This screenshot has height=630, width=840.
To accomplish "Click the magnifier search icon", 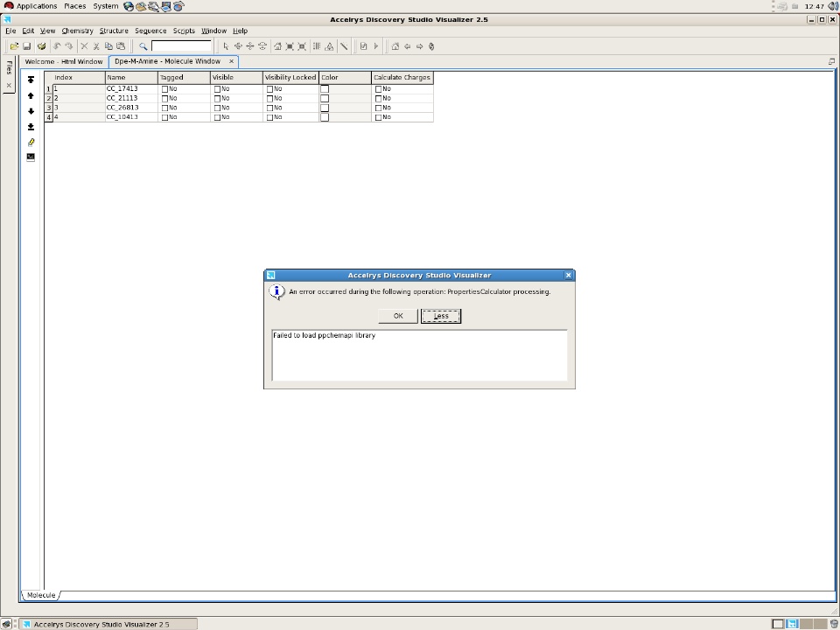I will click(143, 46).
